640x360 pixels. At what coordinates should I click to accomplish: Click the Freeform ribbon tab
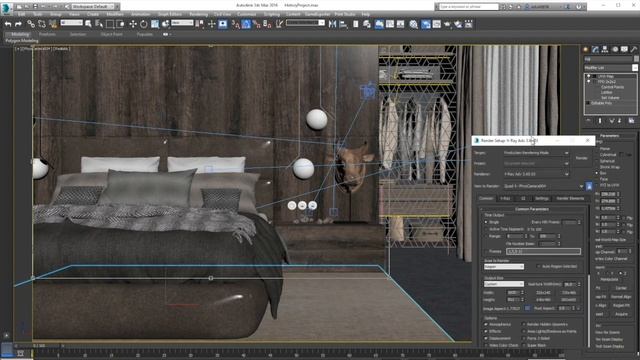click(x=47, y=35)
